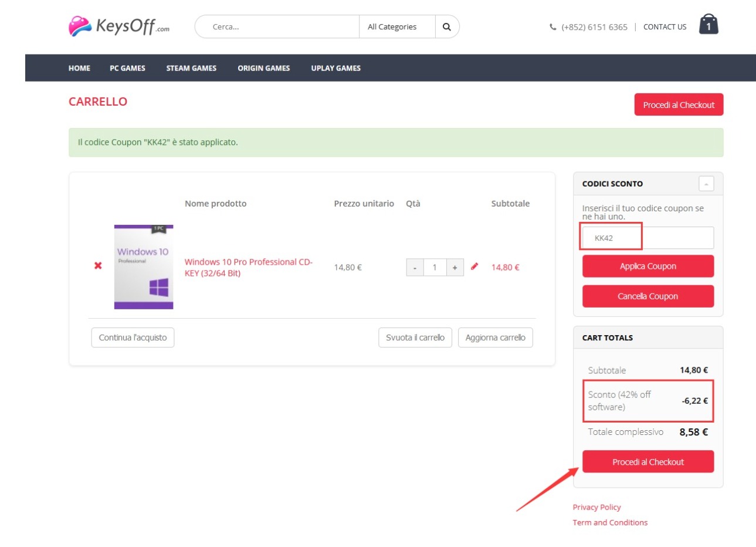Click the coupon code input field
The image size is (756, 547).
pyautogui.click(x=648, y=238)
